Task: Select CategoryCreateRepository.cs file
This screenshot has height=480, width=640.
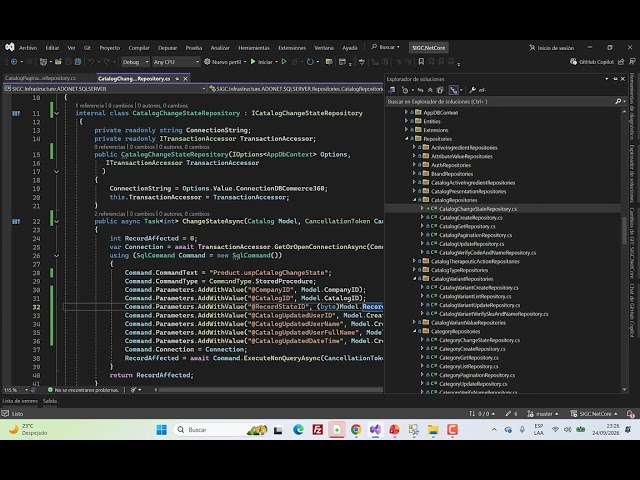Action: pos(472,349)
